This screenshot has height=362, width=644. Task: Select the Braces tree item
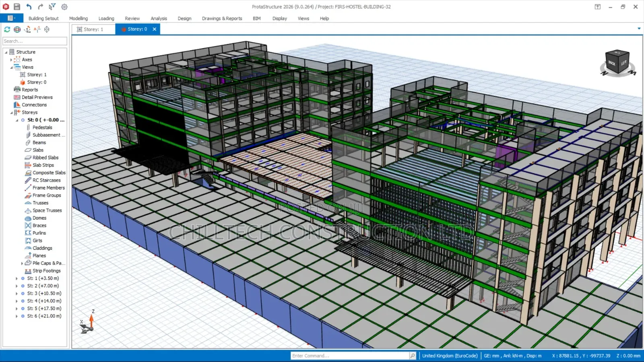[x=39, y=226]
